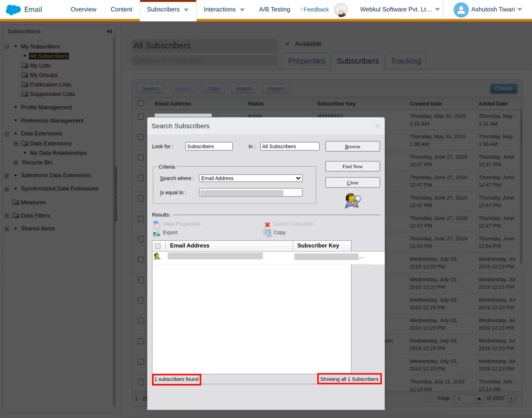532x418 pixels.
Task: Open My Data Relationships
Action: [x=58, y=153]
